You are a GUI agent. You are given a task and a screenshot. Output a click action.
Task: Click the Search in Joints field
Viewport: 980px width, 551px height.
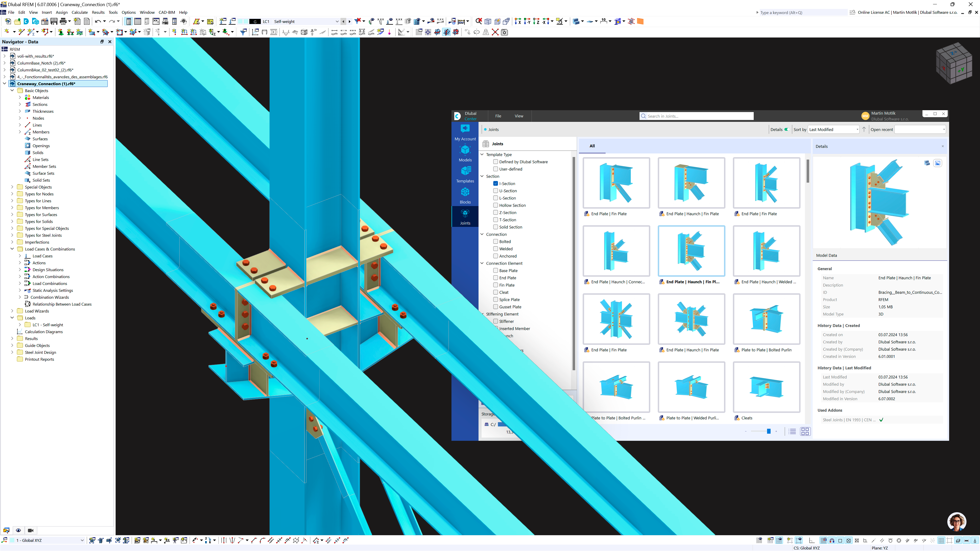coord(696,116)
